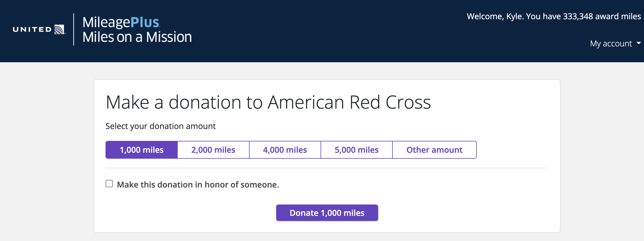Click the honor of someone label text

[198, 185]
